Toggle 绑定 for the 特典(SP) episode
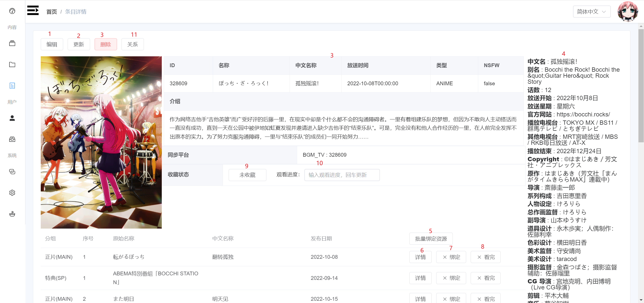 451,278
